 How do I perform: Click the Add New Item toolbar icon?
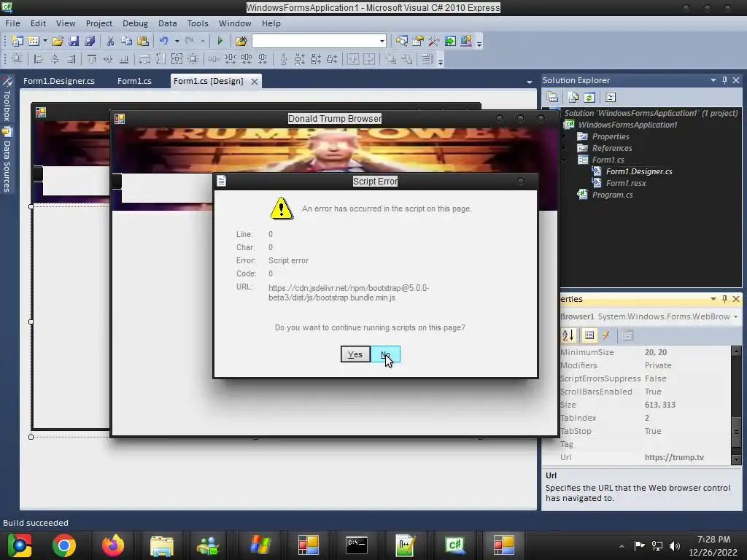34,41
